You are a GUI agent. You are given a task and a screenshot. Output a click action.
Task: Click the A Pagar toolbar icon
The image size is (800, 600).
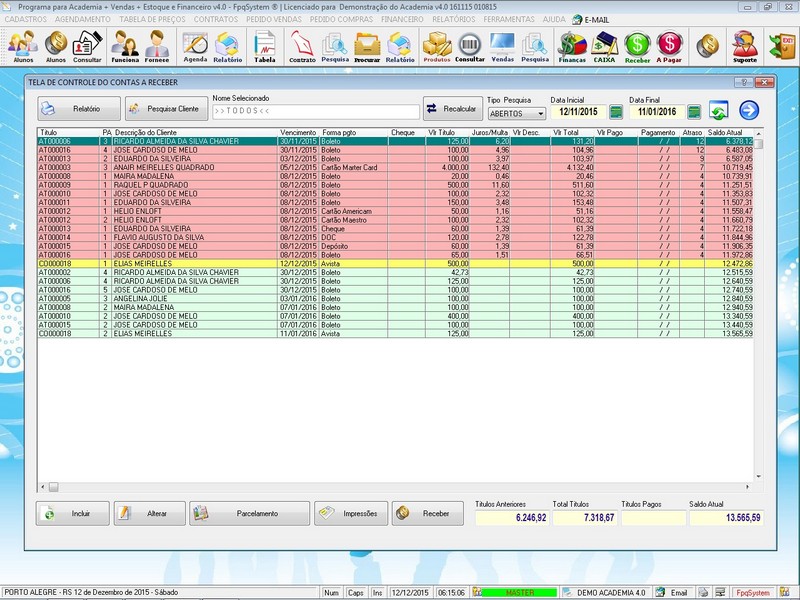[x=670, y=46]
